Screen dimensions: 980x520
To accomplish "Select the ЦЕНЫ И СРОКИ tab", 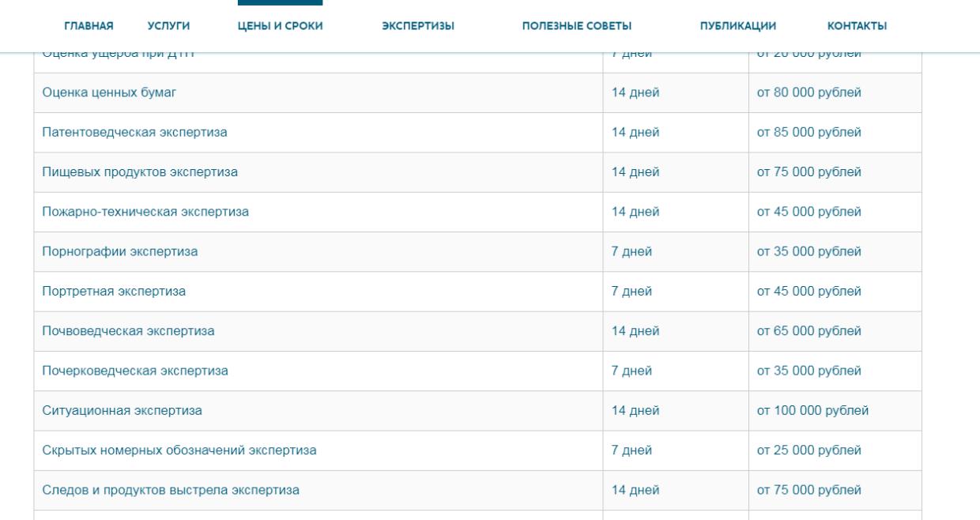I will [280, 26].
